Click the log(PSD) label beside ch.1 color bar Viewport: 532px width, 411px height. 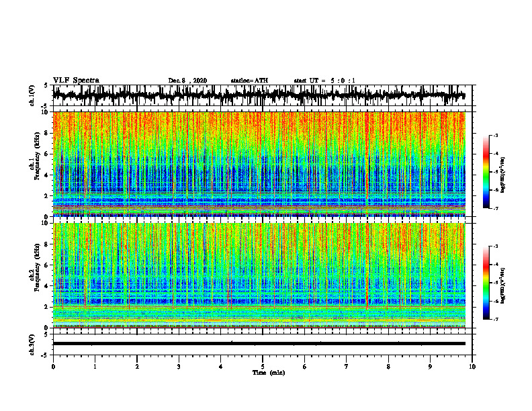(x=503, y=175)
